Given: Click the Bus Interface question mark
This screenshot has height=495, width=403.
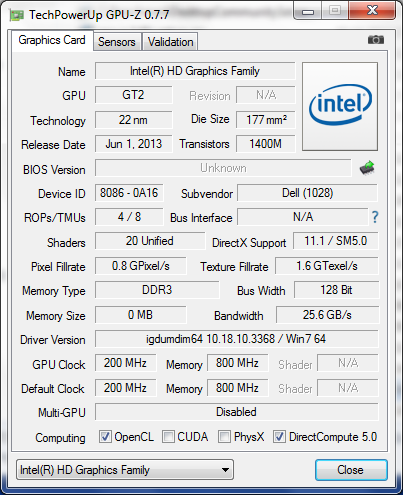Looking at the screenshot, I should 375,217.
